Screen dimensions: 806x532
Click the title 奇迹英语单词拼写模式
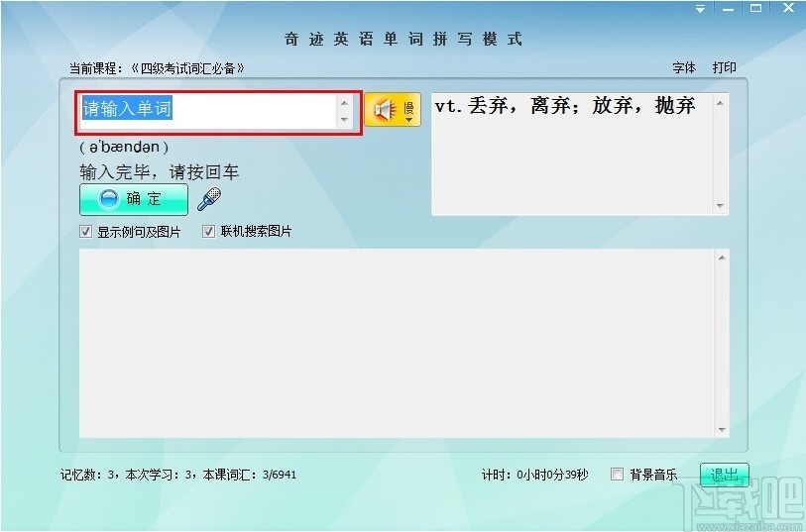click(x=403, y=39)
